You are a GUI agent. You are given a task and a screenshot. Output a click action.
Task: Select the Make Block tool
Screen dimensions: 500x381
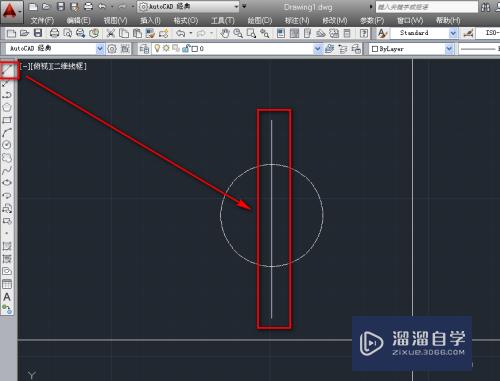7,221
